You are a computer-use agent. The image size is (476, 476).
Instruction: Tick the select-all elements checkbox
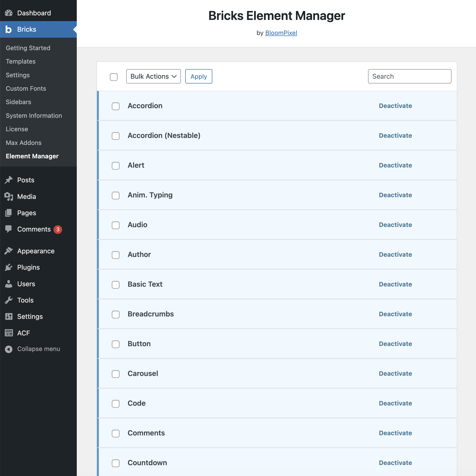[x=113, y=77]
